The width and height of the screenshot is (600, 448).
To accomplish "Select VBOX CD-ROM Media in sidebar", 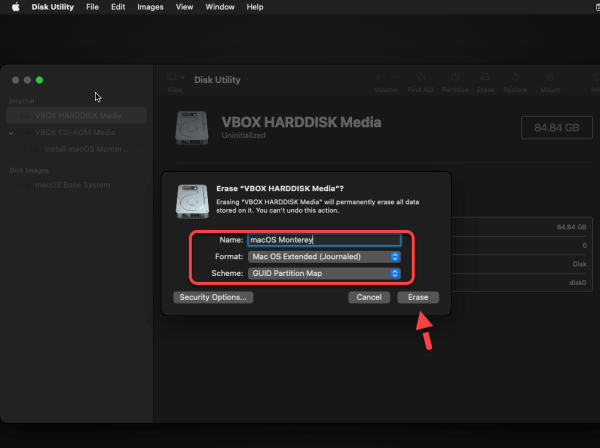I will pos(77,132).
